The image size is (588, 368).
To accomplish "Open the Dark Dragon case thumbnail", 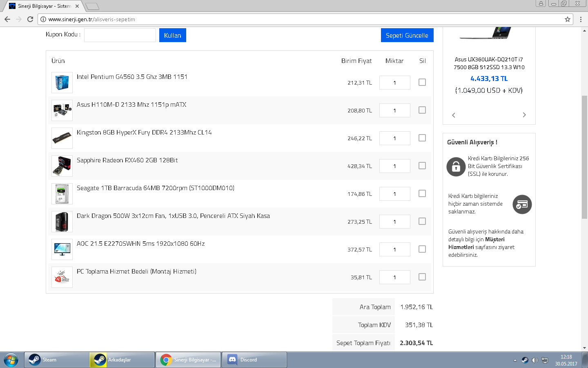I will click(x=62, y=222).
